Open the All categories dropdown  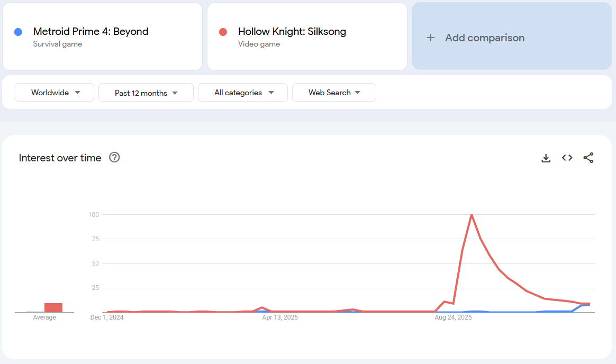[x=243, y=92]
